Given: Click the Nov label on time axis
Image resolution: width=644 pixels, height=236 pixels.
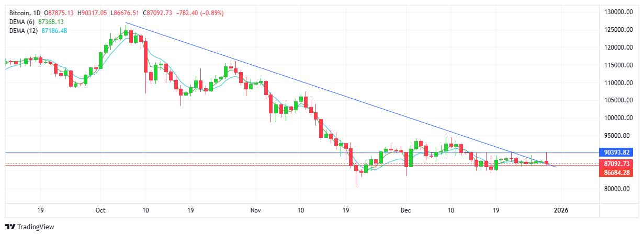Looking at the screenshot, I should [x=255, y=210].
